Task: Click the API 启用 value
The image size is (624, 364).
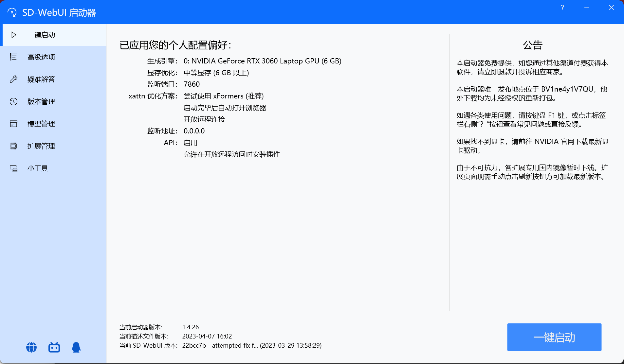Action: click(191, 143)
